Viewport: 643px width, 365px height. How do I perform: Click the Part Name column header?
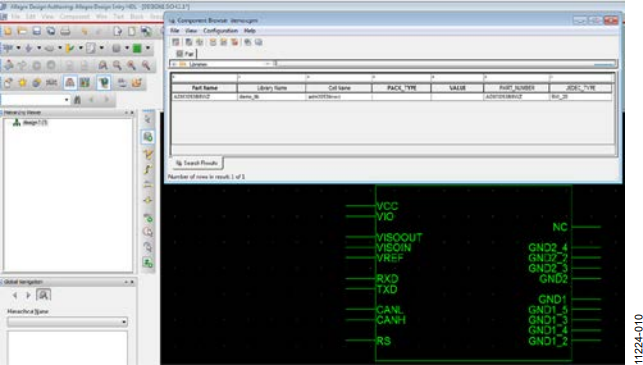coord(204,88)
